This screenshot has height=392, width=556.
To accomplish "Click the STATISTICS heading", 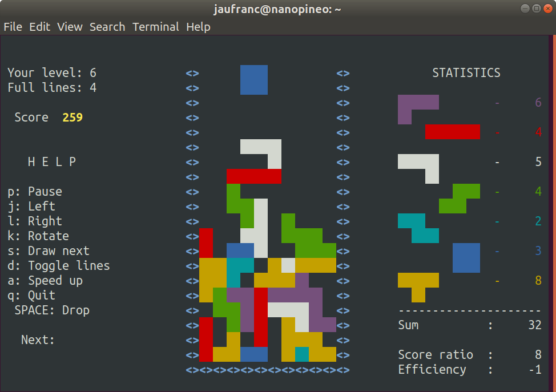I will [466, 72].
